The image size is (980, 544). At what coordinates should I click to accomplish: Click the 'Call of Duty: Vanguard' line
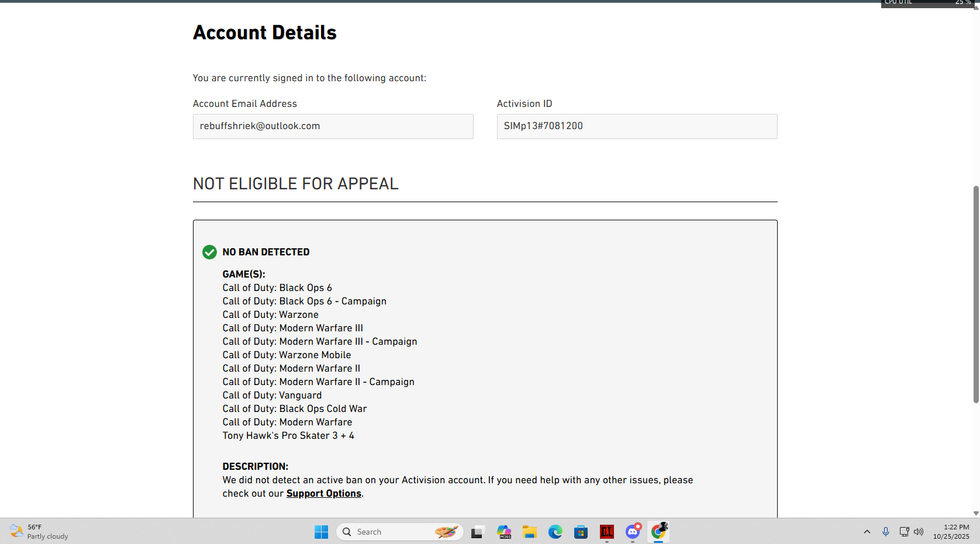tap(272, 395)
